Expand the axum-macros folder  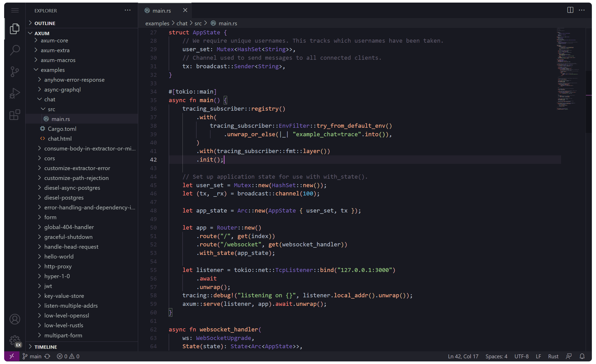click(x=58, y=60)
